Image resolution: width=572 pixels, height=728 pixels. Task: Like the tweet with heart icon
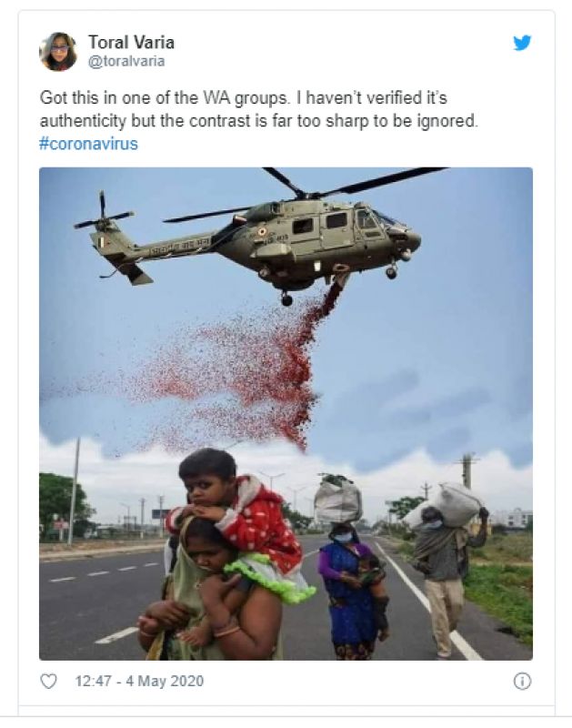tap(49, 681)
